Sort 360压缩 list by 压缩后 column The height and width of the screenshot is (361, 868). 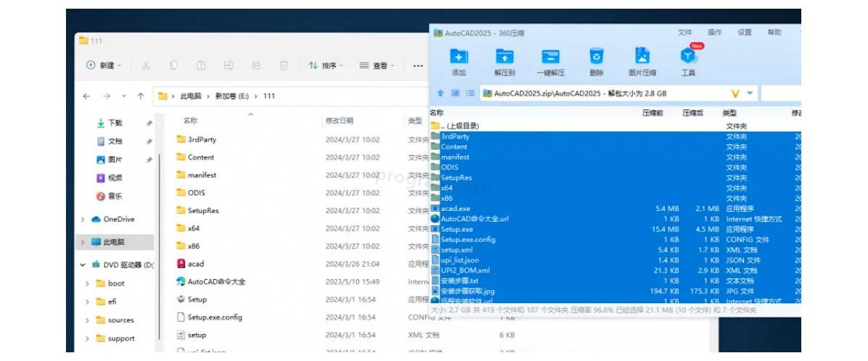click(x=693, y=113)
